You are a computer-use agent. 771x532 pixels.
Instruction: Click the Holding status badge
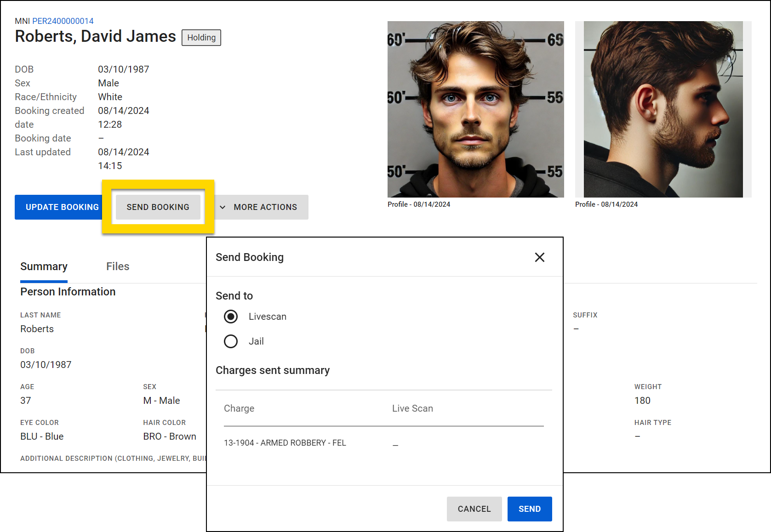click(x=201, y=38)
